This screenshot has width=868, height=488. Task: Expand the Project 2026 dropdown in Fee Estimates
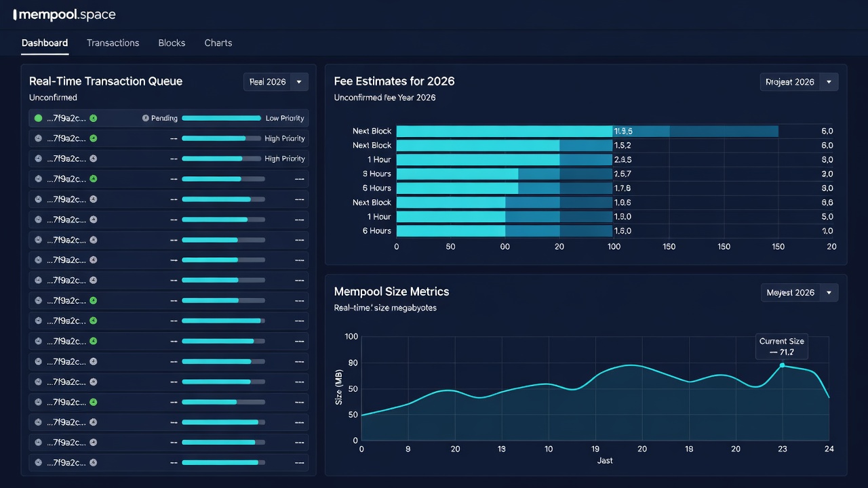click(799, 82)
